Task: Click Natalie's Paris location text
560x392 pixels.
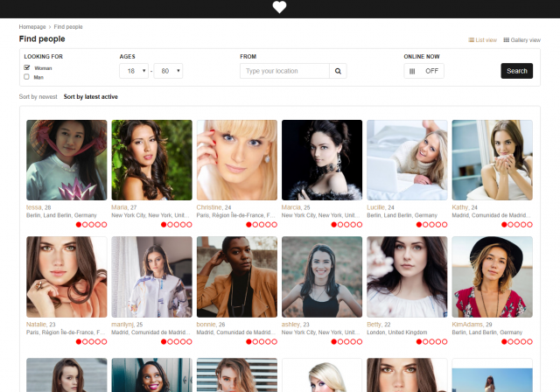Action: (66, 332)
